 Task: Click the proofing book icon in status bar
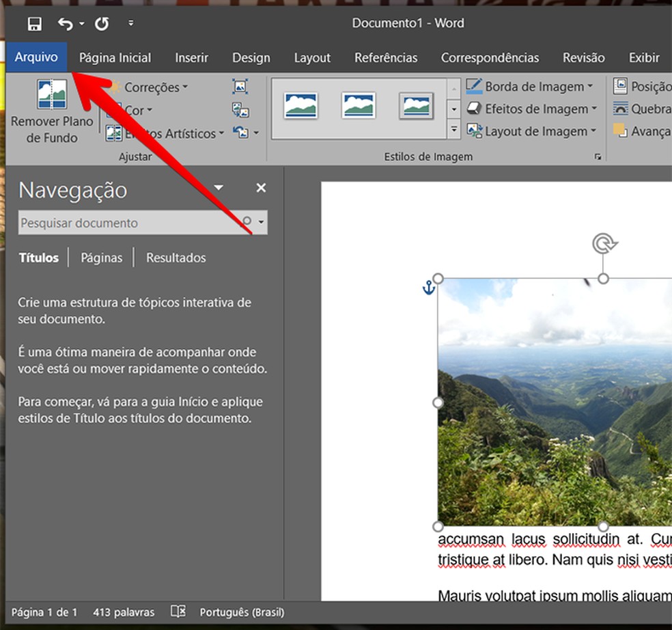point(178,612)
